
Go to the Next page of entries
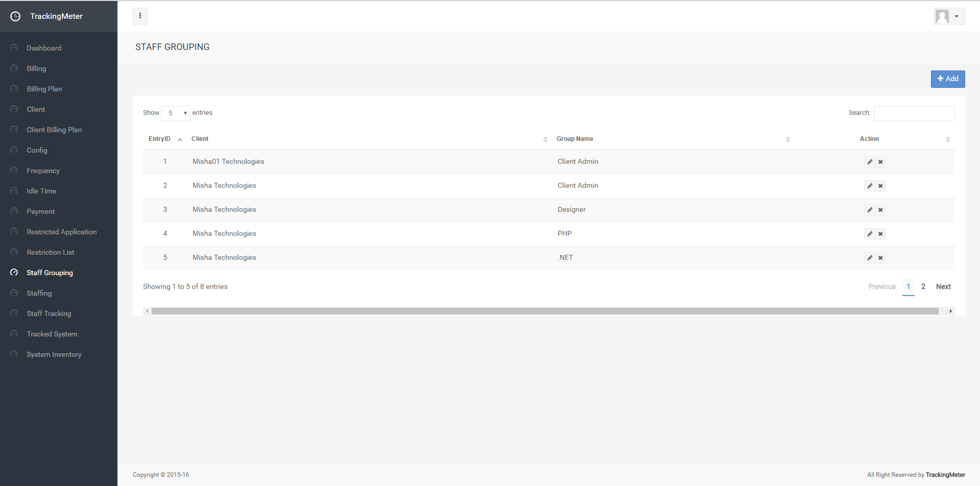coord(943,287)
